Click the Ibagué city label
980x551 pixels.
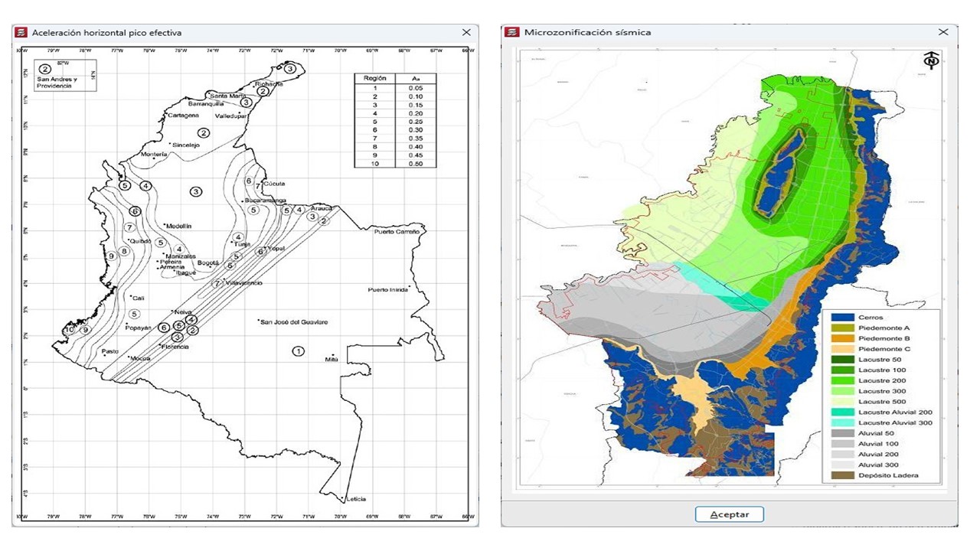(185, 272)
